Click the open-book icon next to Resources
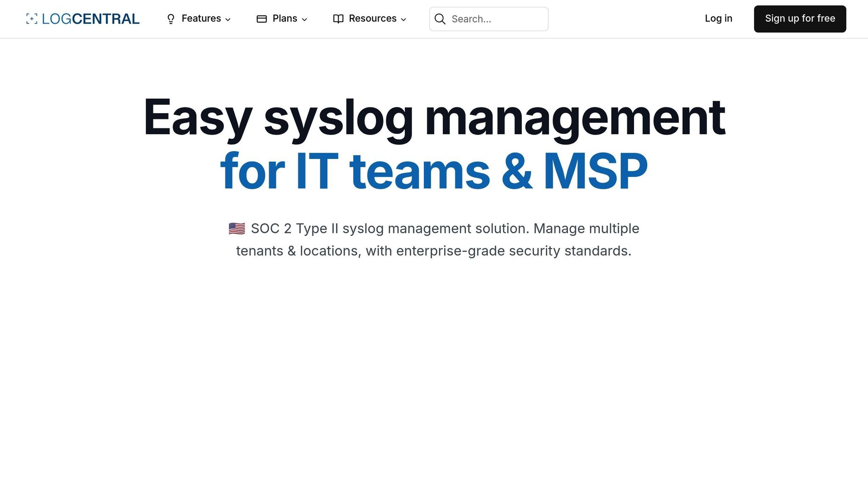The height and width of the screenshot is (488, 868). [x=338, y=19]
